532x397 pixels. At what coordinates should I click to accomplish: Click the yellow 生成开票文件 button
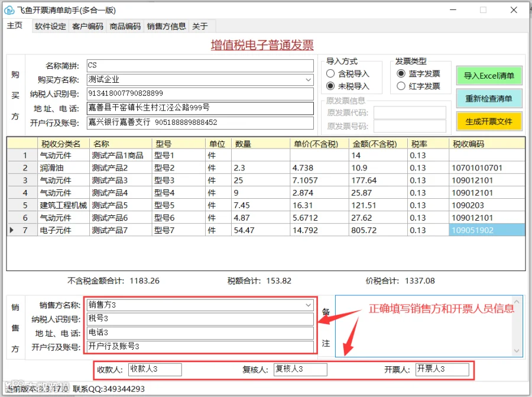(x=489, y=121)
